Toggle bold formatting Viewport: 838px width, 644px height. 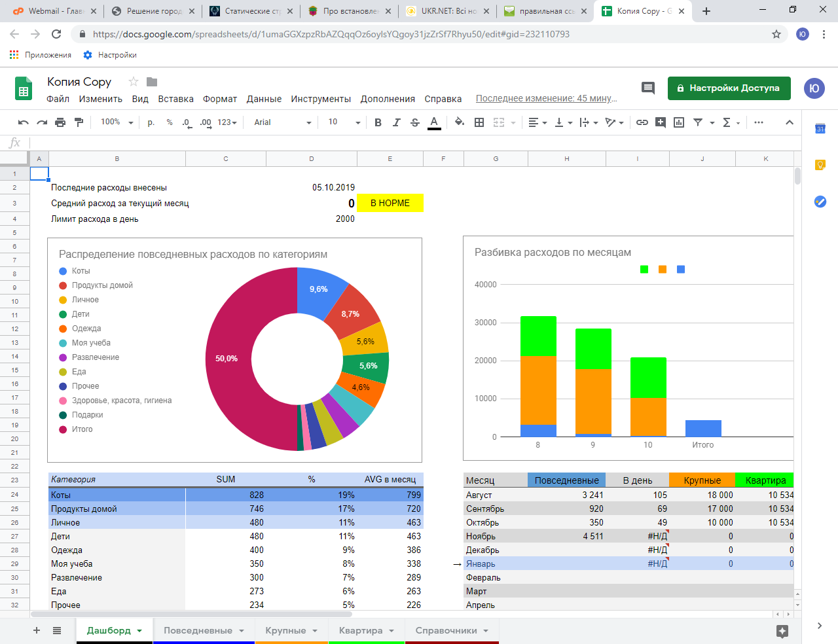(x=378, y=122)
